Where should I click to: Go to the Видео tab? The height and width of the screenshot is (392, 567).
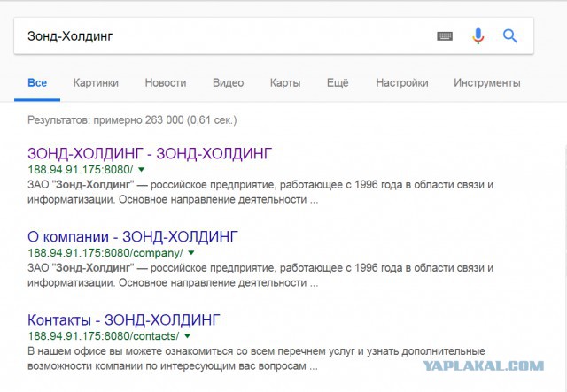tap(229, 82)
